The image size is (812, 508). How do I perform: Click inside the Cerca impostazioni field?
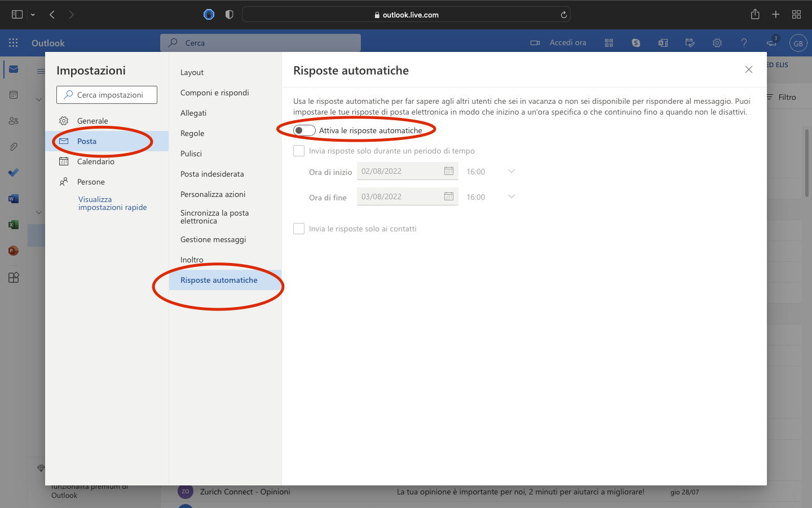coord(106,94)
